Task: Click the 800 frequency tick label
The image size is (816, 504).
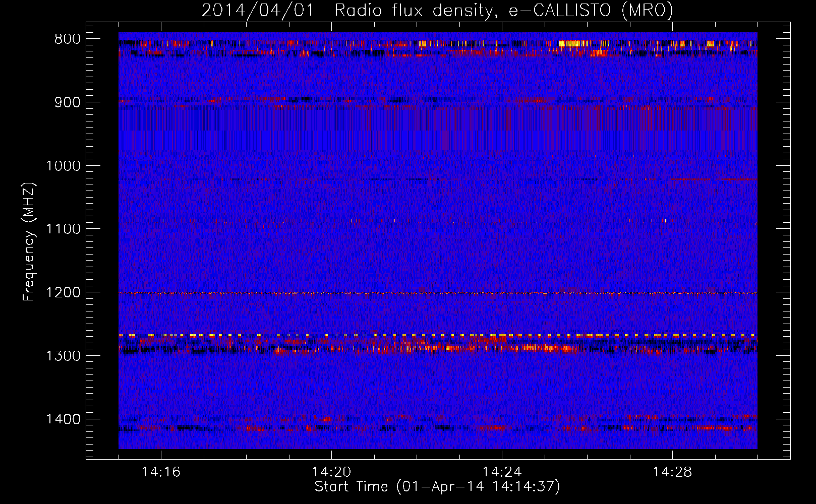Action: [x=68, y=39]
